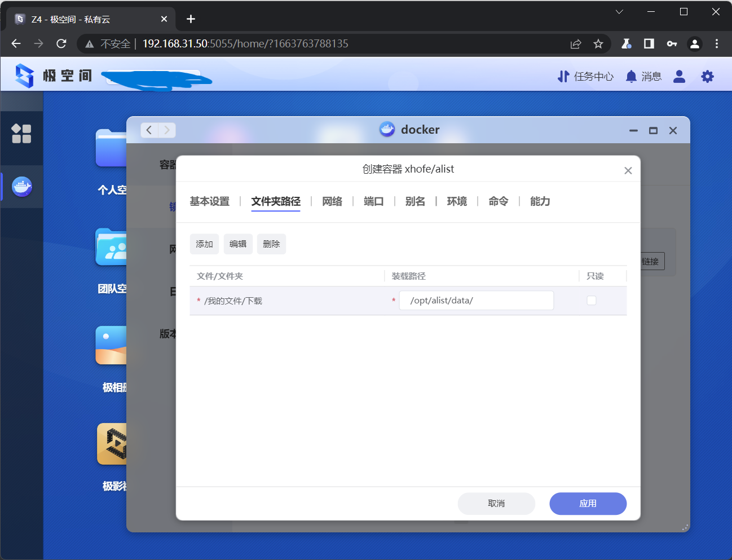This screenshot has width=732, height=560.
Task: Open the tab search chevron in title bar
Action: [619, 11]
